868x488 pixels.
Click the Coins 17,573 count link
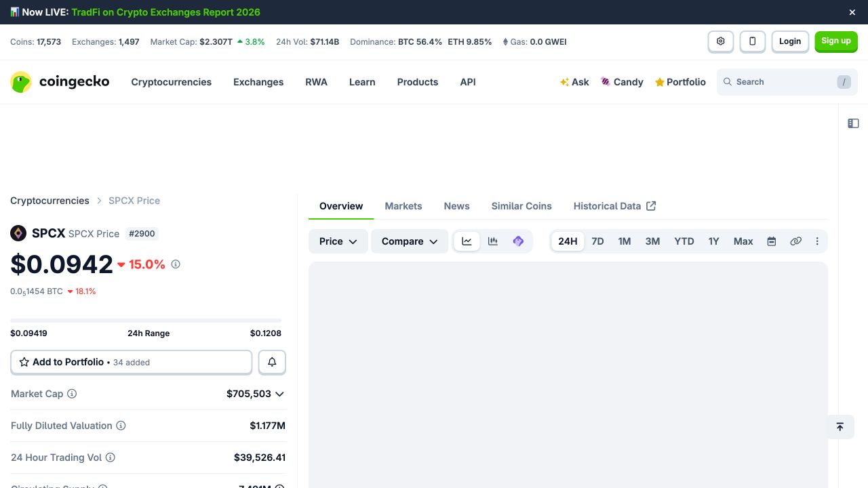(x=49, y=42)
